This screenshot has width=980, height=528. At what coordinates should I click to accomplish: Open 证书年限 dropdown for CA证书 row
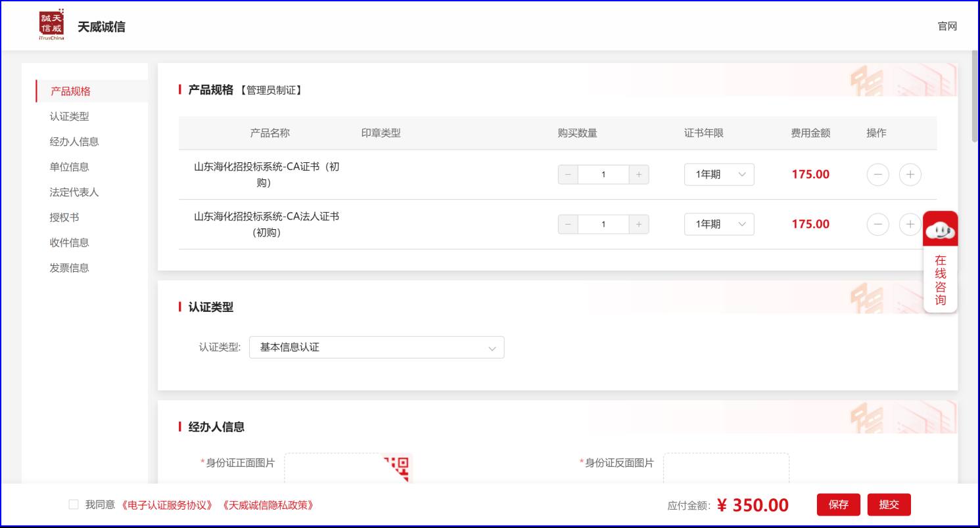tap(719, 175)
